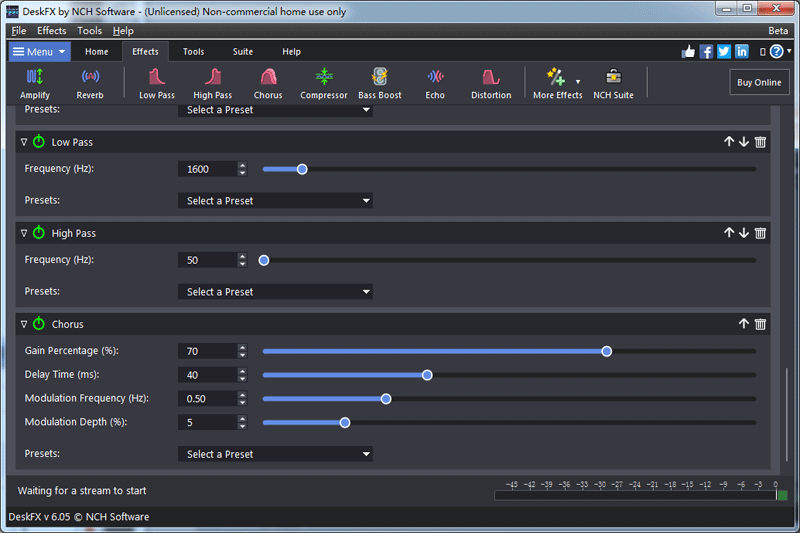Click the Gain Percentage slider handle
The height and width of the screenshot is (533, 800).
click(606, 351)
